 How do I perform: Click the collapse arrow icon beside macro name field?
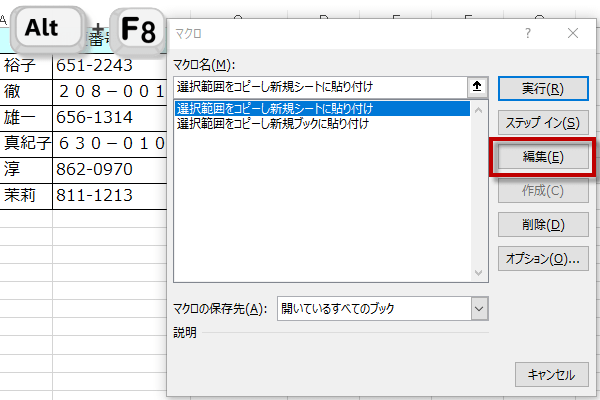tap(477, 87)
